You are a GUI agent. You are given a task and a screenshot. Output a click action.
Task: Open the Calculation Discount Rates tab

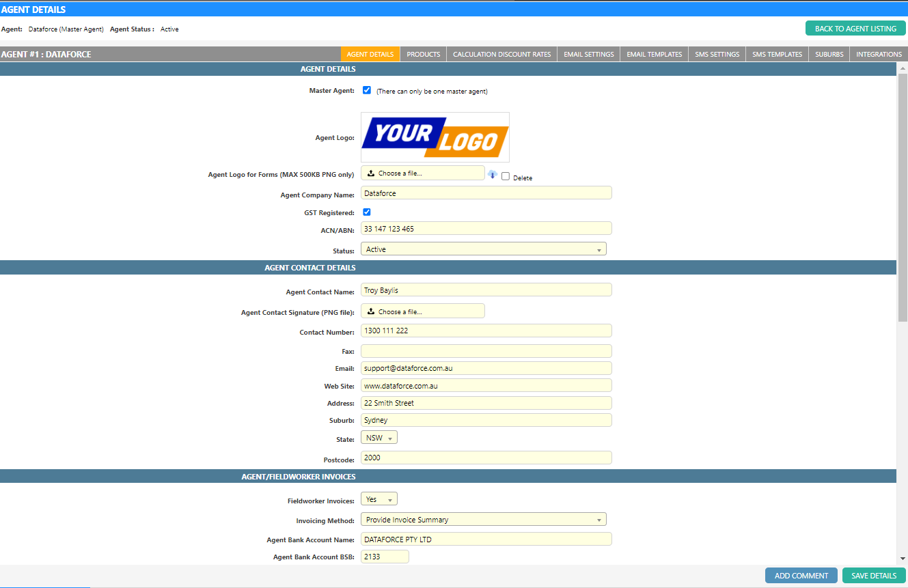coord(501,54)
